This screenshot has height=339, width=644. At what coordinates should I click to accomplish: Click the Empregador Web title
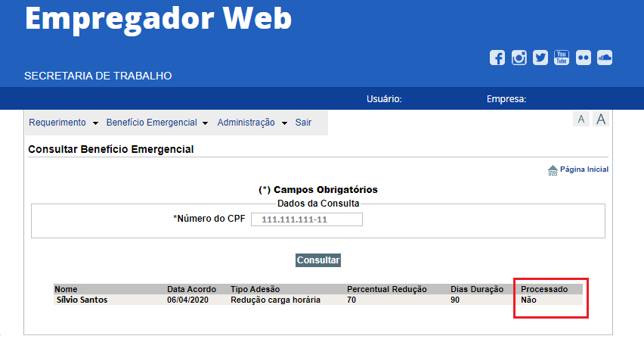[x=158, y=18]
